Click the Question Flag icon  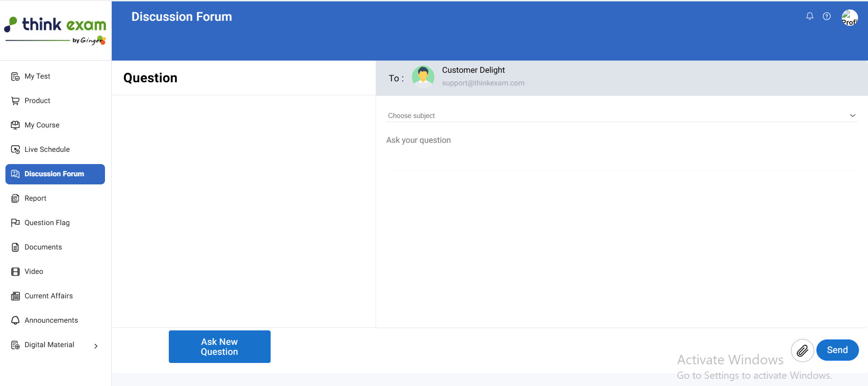[x=15, y=222]
